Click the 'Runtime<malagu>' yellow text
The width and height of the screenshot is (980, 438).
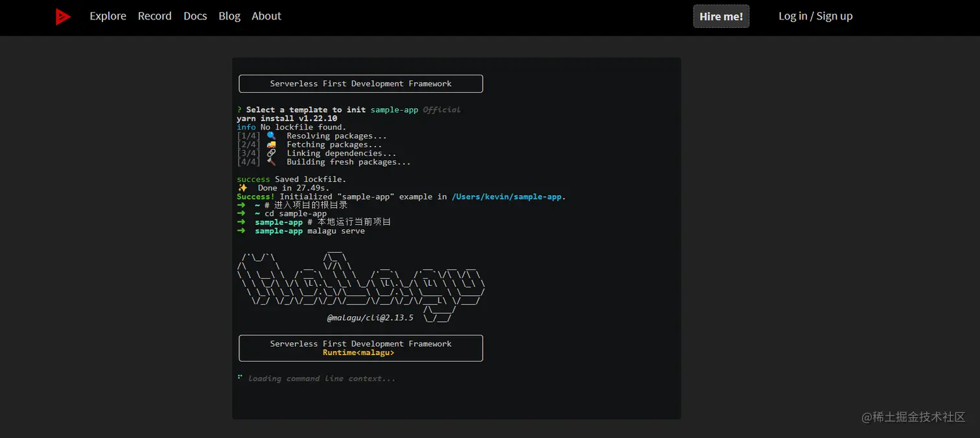click(358, 352)
